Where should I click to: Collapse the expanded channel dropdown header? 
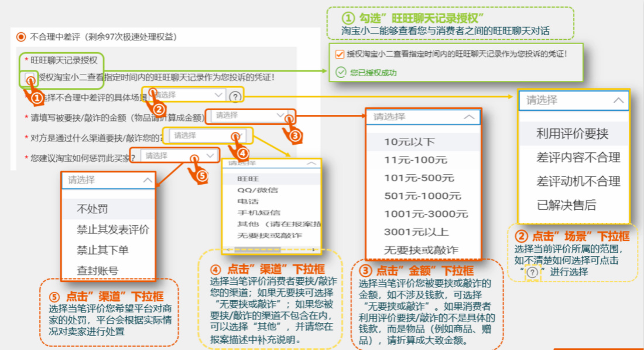pyautogui.click(x=271, y=164)
